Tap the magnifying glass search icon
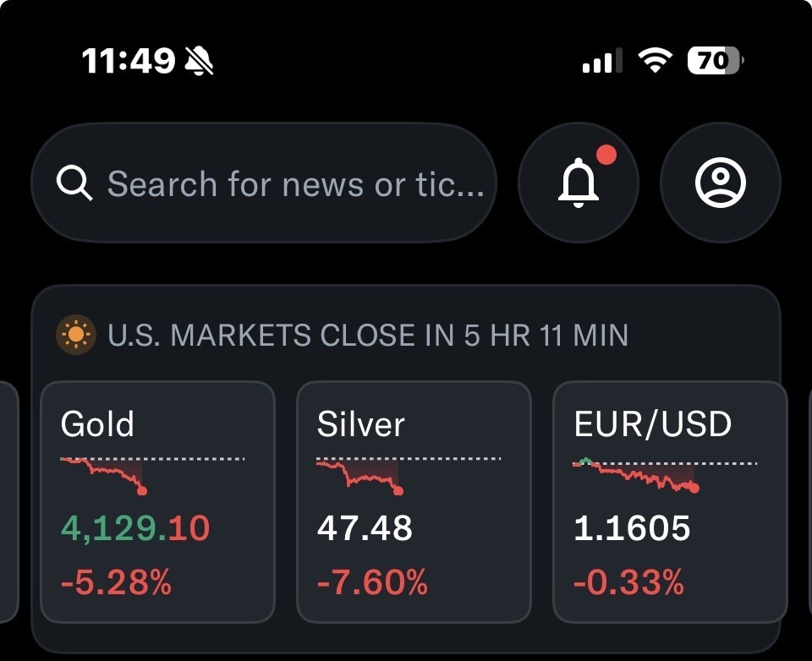Viewport: 812px width, 661px height. pos(74,183)
